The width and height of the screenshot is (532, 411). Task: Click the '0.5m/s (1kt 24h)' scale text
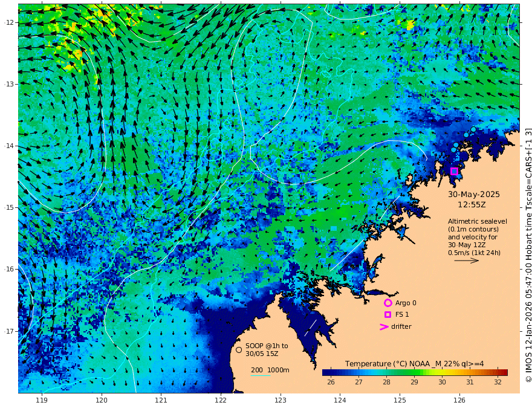474,253
